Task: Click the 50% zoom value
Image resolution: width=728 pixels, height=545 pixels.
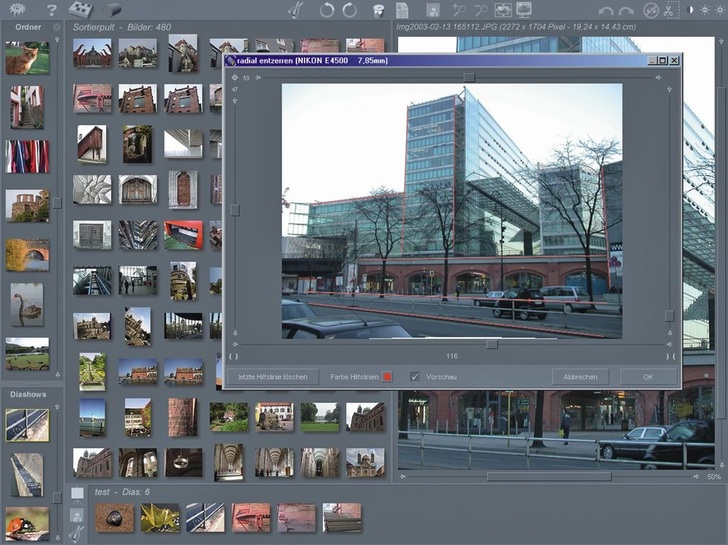Action: pyautogui.click(x=714, y=477)
